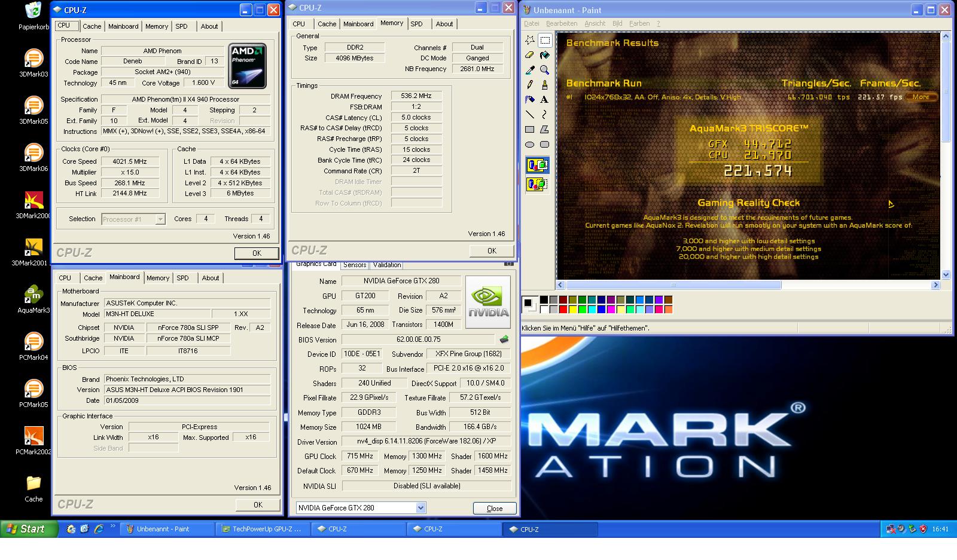Select the Free-Form Select tool in Paint
This screenshot has height=560, width=957.
pyautogui.click(x=530, y=40)
